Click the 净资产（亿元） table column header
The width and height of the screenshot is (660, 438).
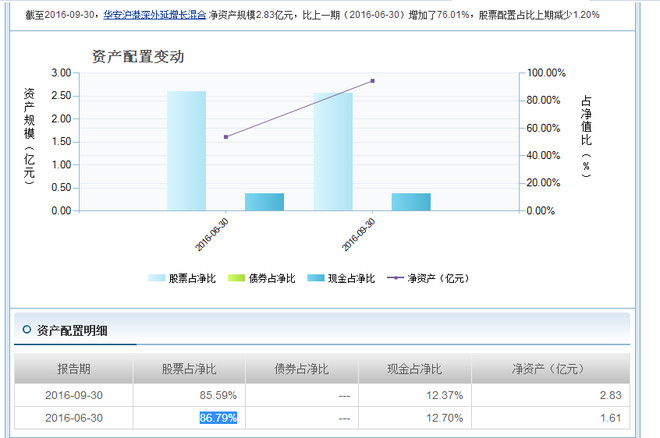point(550,369)
